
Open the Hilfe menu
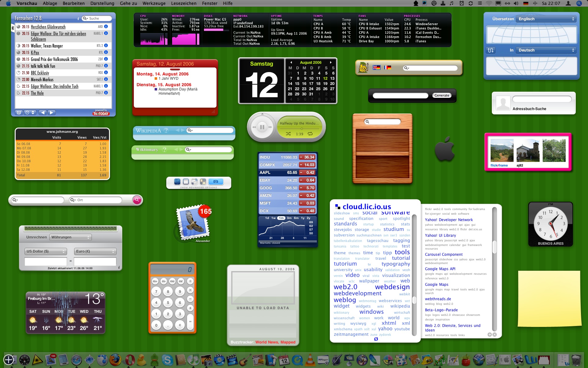point(228,3)
